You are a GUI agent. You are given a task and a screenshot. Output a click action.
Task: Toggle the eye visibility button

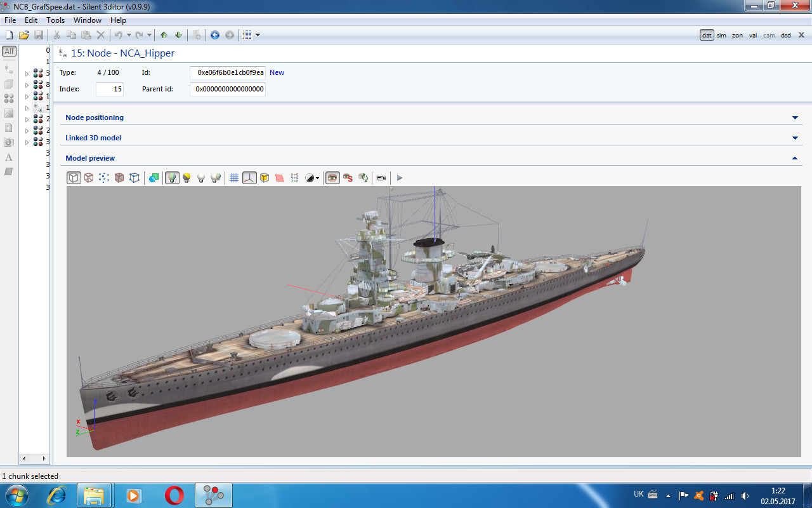click(x=332, y=178)
